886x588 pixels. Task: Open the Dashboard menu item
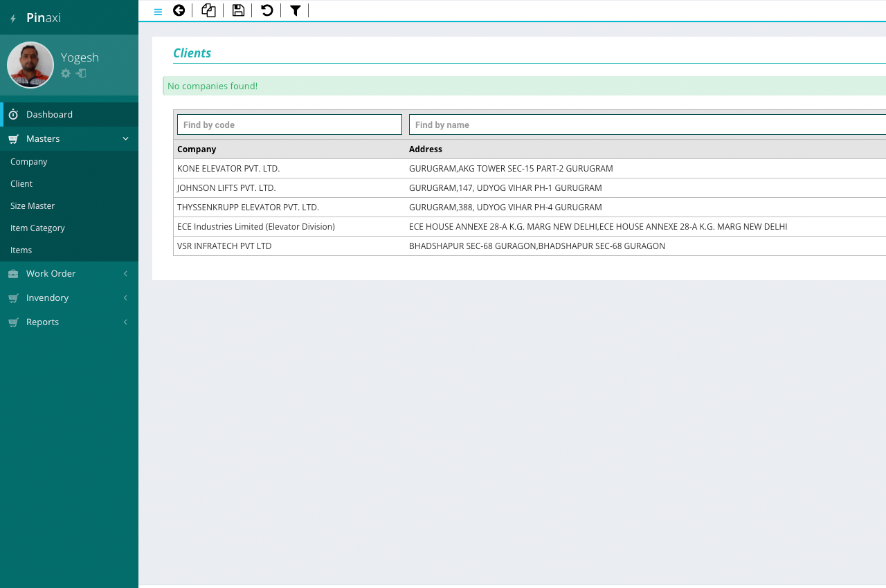[x=69, y=114]
